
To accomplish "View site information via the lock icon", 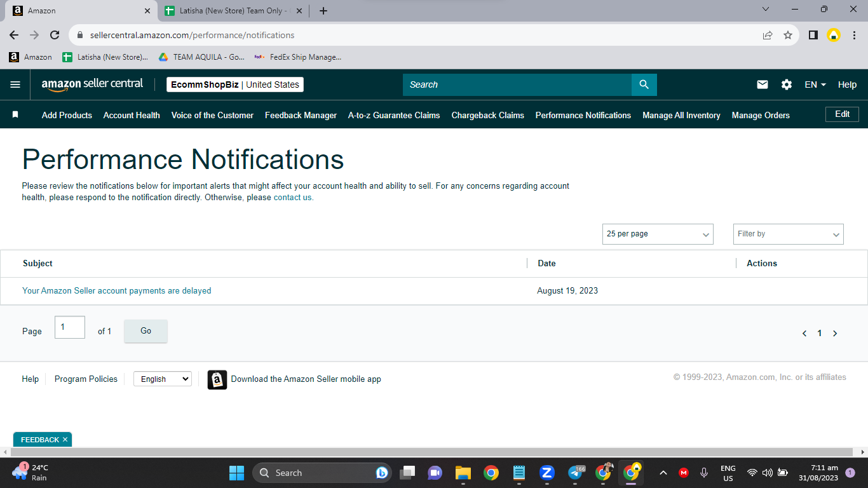I will pos(80,36).
